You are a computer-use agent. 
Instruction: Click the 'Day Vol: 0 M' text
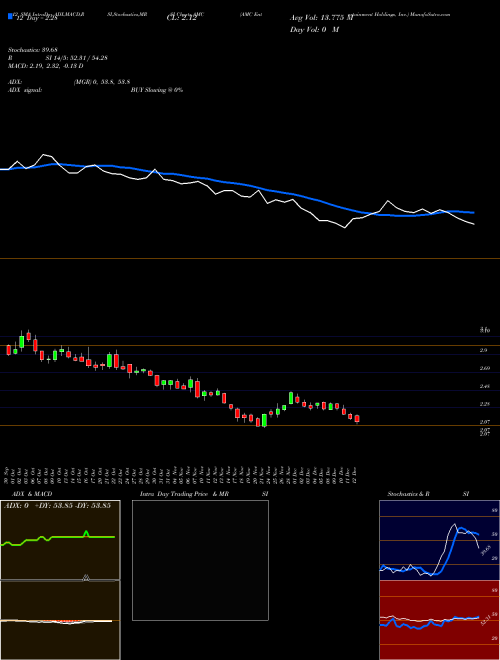315,30
